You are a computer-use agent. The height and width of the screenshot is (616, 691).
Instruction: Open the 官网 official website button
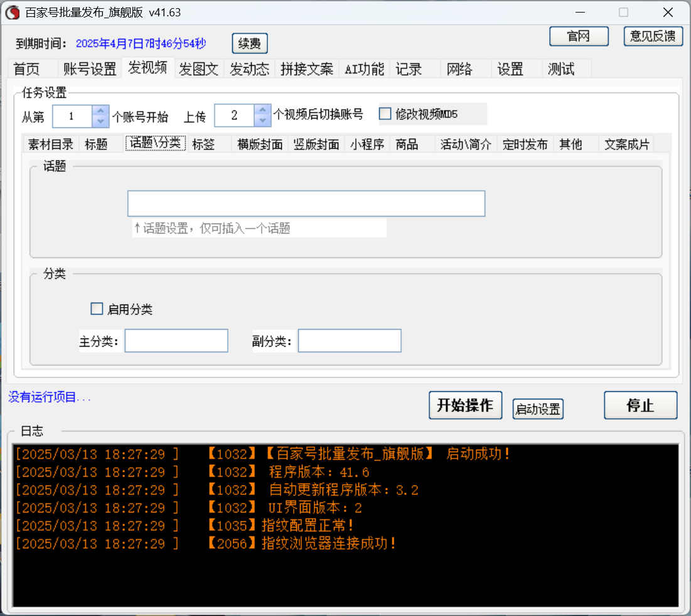coord(579,36)
